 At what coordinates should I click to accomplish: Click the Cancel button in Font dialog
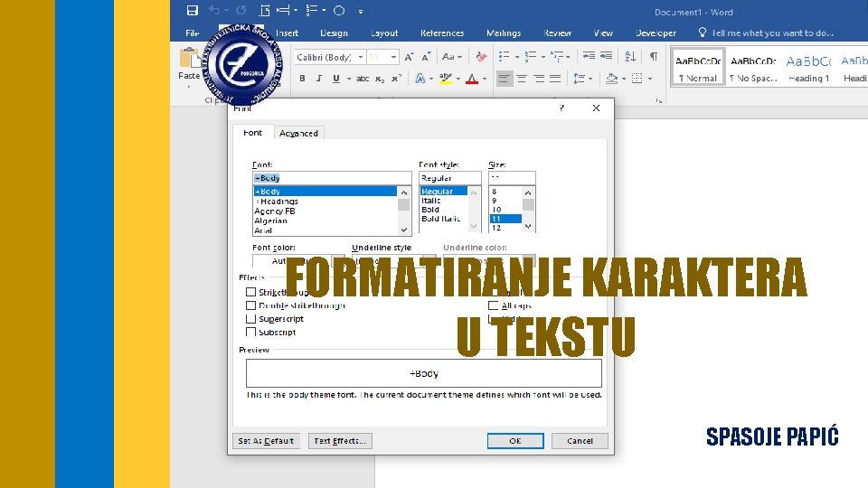pos(580,441)
